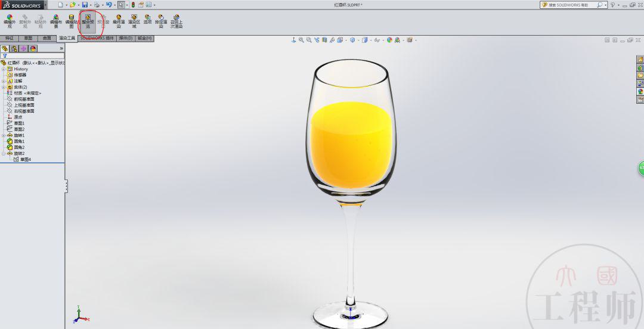Expand the 注解 (Annotations) node

(4, 81)
